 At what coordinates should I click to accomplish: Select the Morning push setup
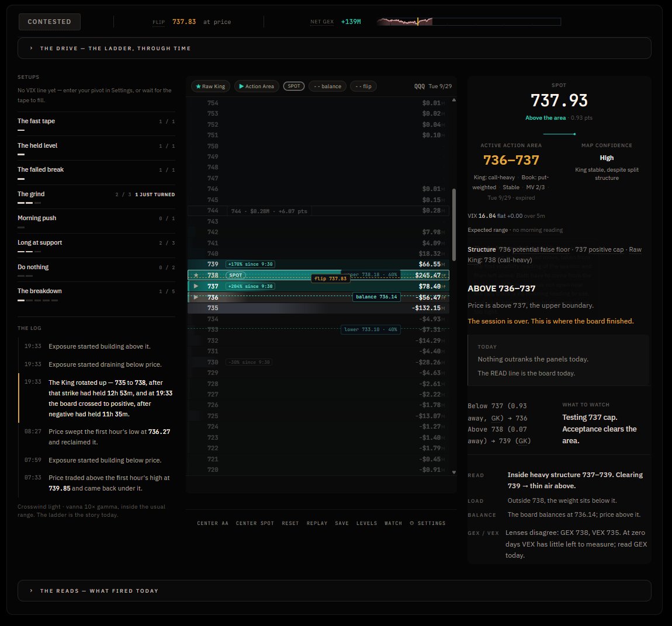point(96,221)
